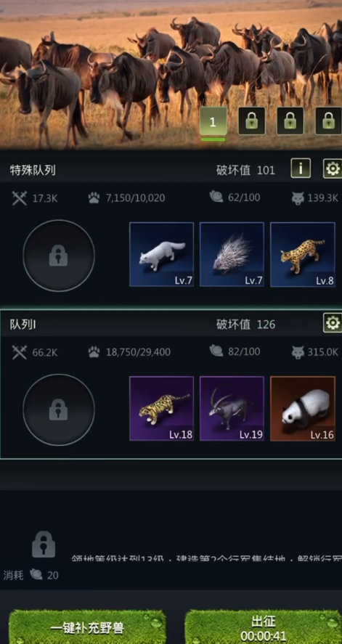
Task: Tap the paw icon for 18,750/29,400
Action: [x=94, y=352]
